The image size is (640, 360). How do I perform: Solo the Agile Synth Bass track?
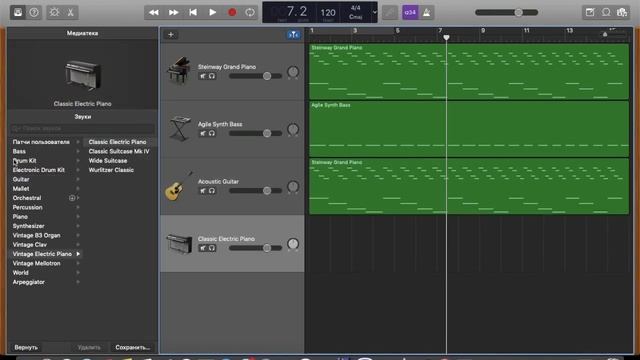coord(212,133)
